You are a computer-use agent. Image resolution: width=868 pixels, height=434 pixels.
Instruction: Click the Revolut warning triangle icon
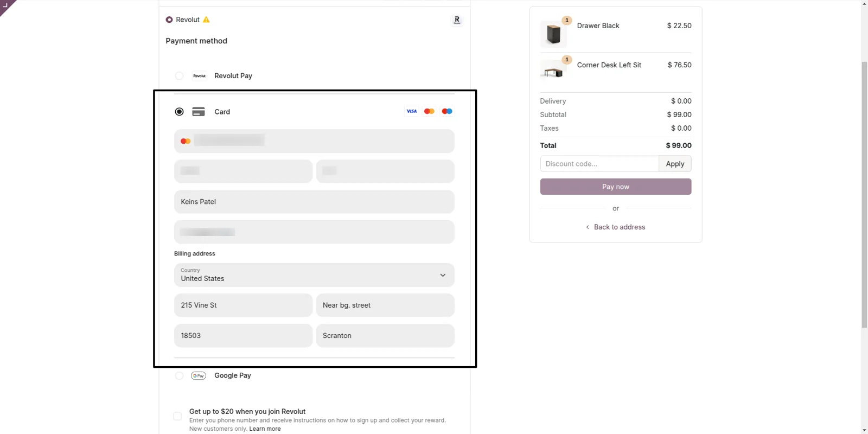(206, 20)
